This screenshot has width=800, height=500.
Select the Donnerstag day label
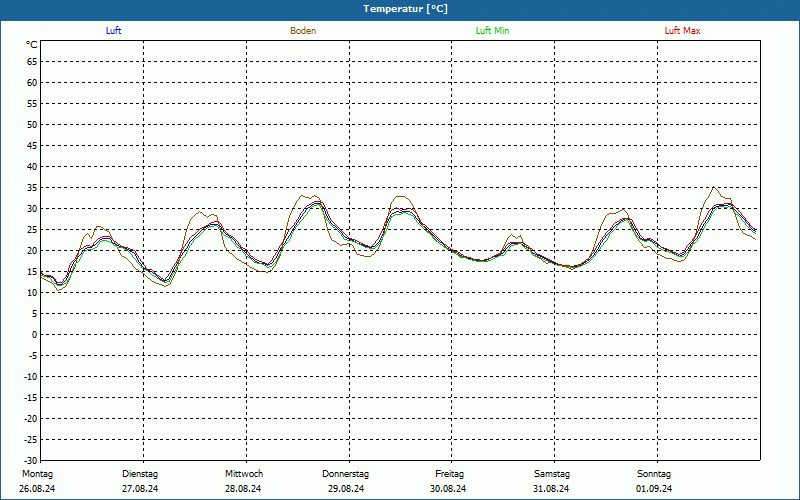pos(345,474)
